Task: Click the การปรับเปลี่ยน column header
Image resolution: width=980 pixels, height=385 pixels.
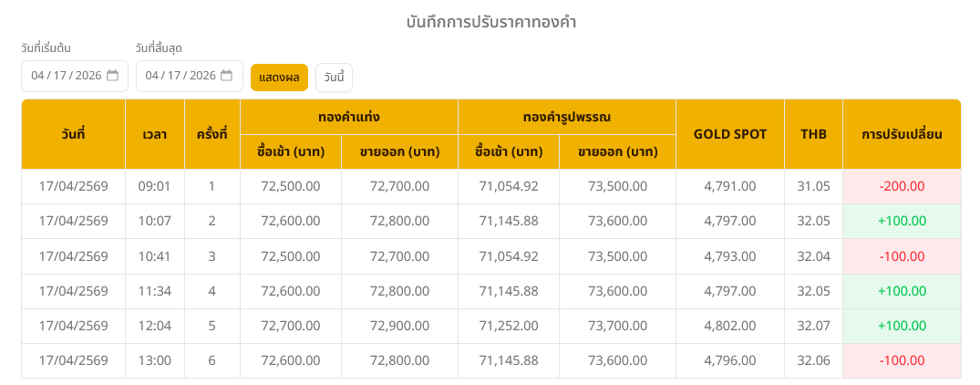Action: click(902, 134)
